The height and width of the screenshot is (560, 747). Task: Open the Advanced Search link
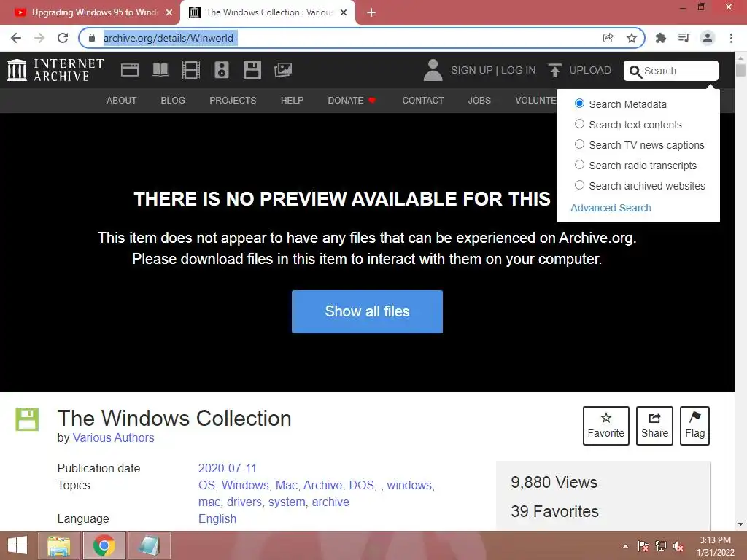[x=611, y=208]
